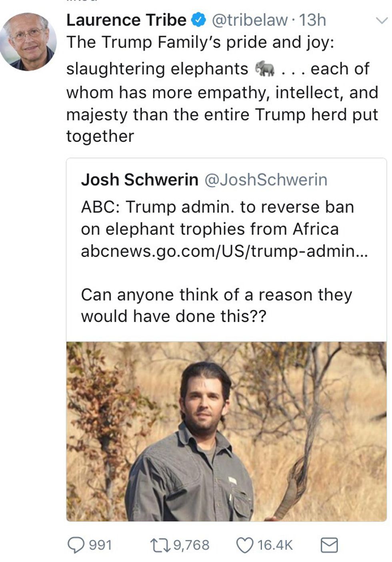Click the 13h timestamp
Screen dimensions: 392x562
click(313, 20)
